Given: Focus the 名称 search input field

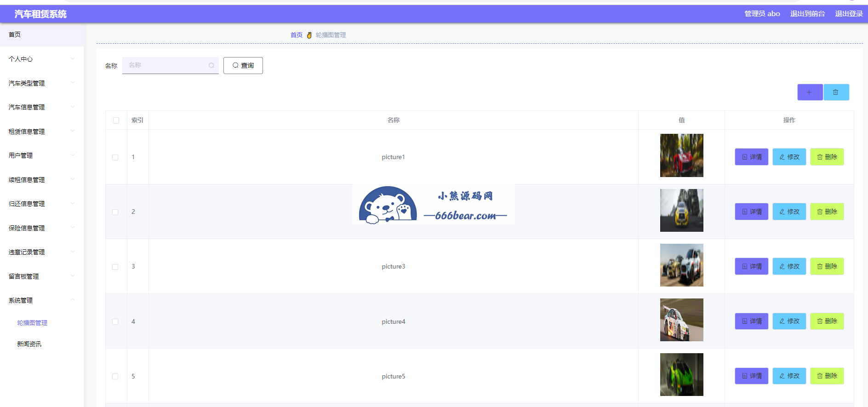Looking at the screenshot, I should tap(166, 65).
